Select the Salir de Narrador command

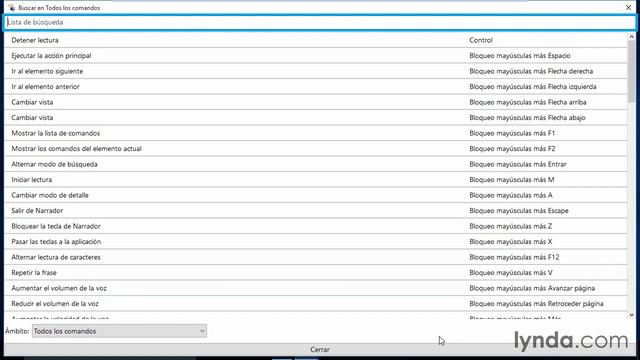pos(316,211)
